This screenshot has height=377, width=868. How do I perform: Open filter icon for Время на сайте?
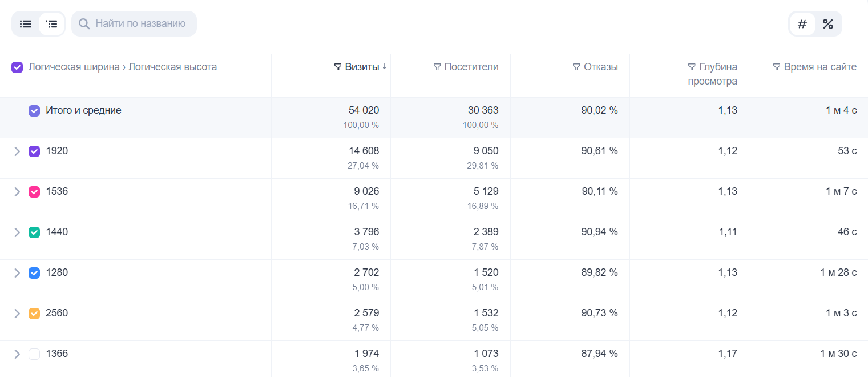coord(777,67)
